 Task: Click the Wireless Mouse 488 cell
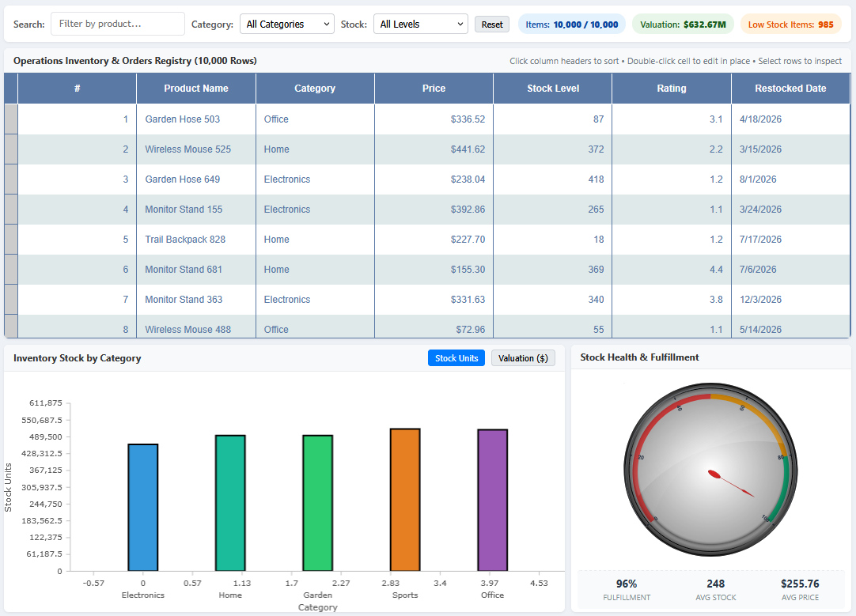[196, 327]
